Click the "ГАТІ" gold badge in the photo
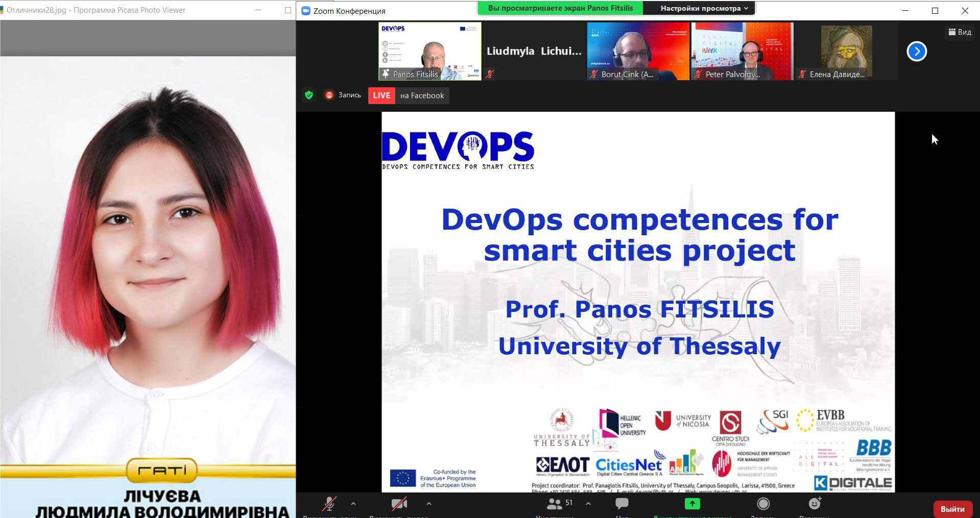 161,470
